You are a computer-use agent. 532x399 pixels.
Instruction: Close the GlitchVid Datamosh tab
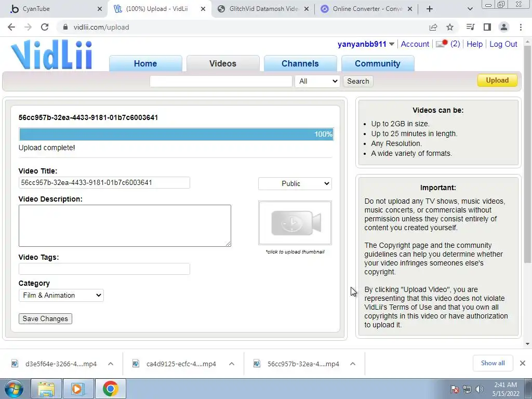307,9
